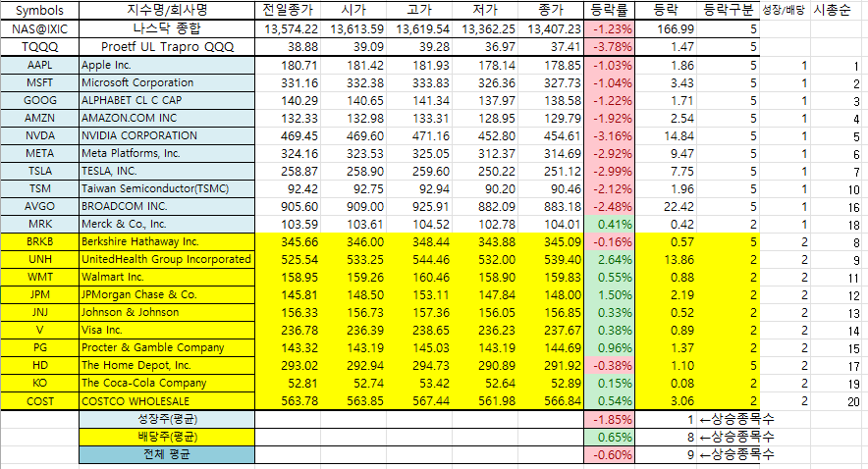Select AVGO high price 925.91
This screenshot has height=469, width=868.
tap(419, 207)
